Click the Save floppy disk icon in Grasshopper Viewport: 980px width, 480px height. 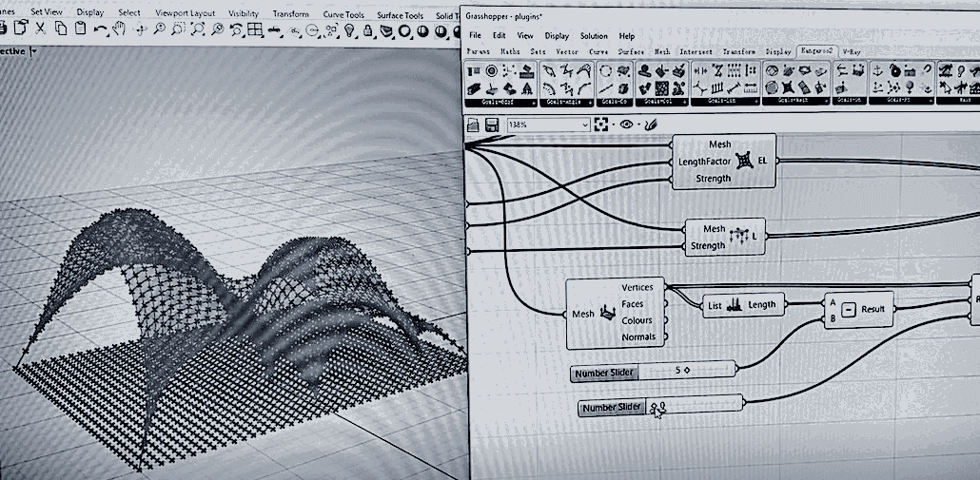point(491,125)
